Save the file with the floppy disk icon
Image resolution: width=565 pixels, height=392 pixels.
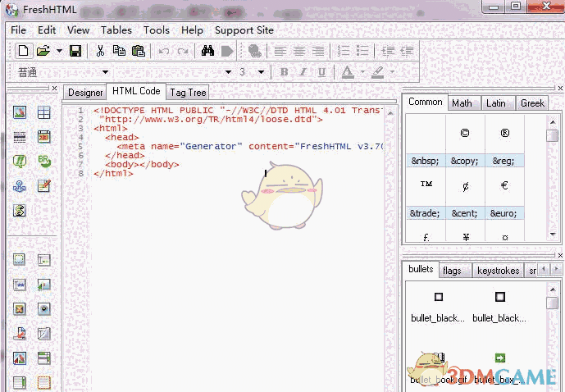pos(75,51)
